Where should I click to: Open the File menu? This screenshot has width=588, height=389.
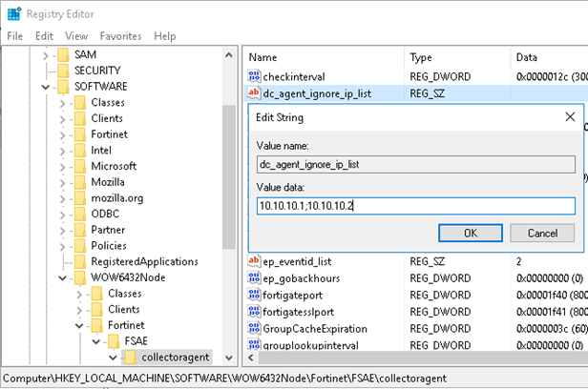point(14,36)
